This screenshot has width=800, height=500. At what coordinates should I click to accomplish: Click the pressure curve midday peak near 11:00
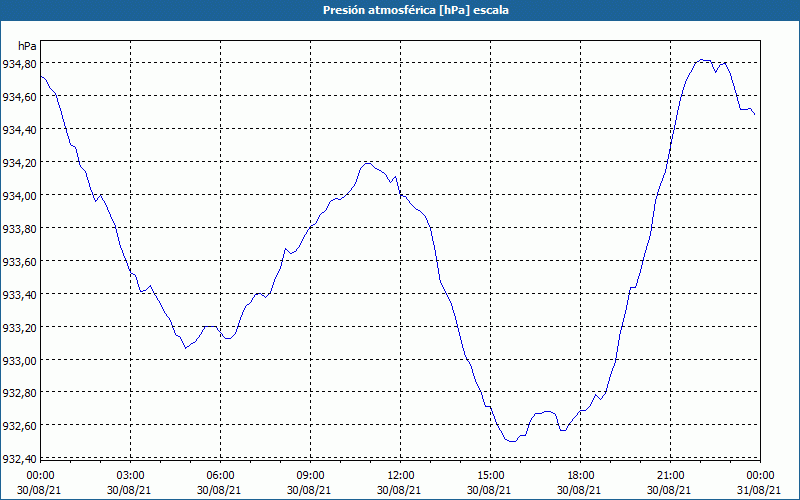368,163
